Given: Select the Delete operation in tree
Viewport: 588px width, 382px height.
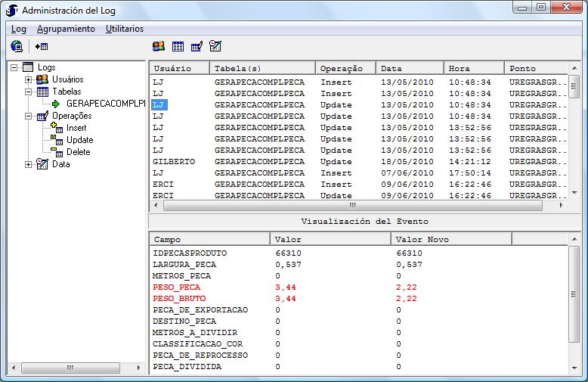Looking at the screenshot, I should coord(78,152).
